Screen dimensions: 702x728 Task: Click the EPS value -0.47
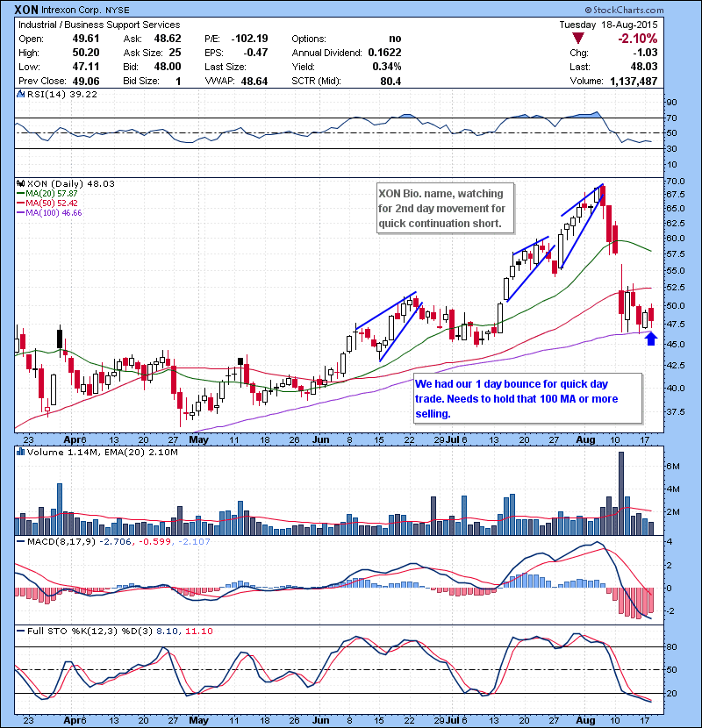pyautogui.click(x=256, y=53)
